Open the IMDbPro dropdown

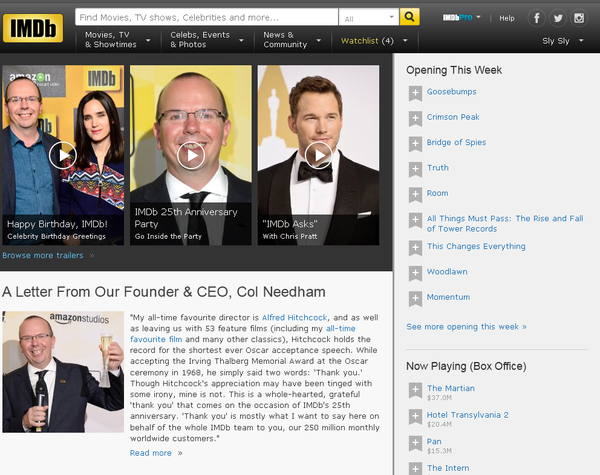click(461, 18)
